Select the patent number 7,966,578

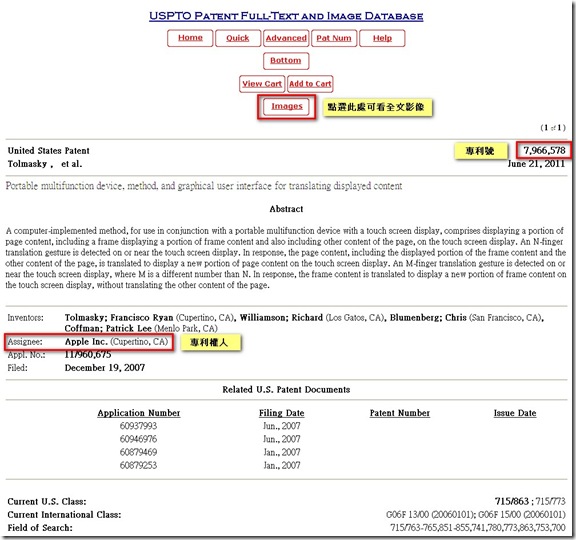pyautogui.click(x=544, y=150)
